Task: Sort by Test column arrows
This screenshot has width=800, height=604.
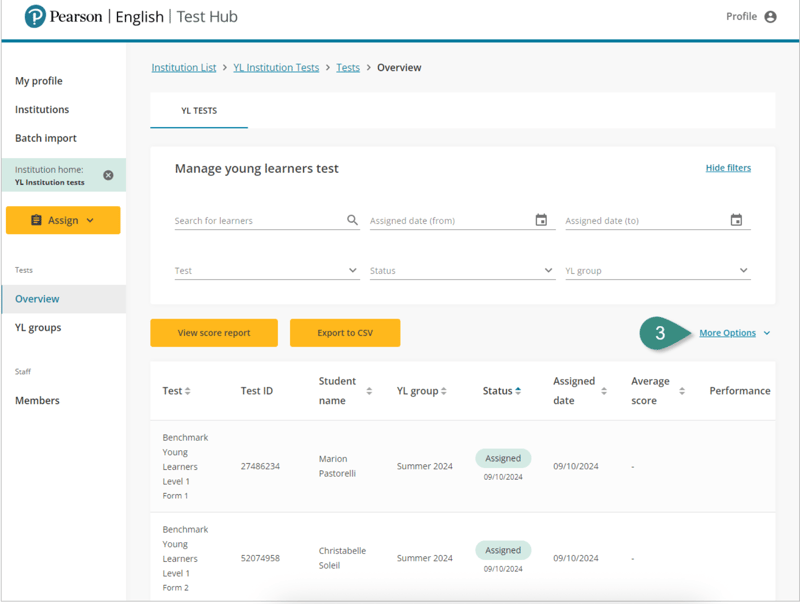Action: click(187, 391)
